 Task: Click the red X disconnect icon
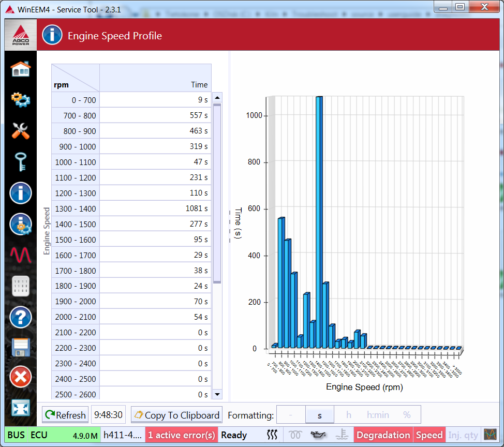21,377
